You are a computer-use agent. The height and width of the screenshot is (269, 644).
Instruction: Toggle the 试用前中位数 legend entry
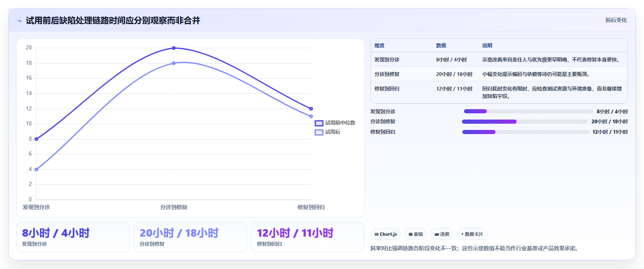point(335,123)
